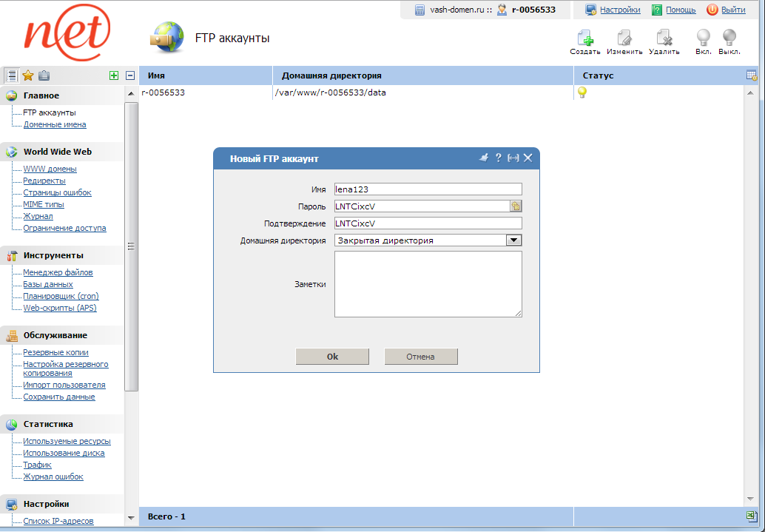The width and height of the screenshot is (765, 532).
Task: Open the password generator icon beside Пароль field
Action: point(516,206)
